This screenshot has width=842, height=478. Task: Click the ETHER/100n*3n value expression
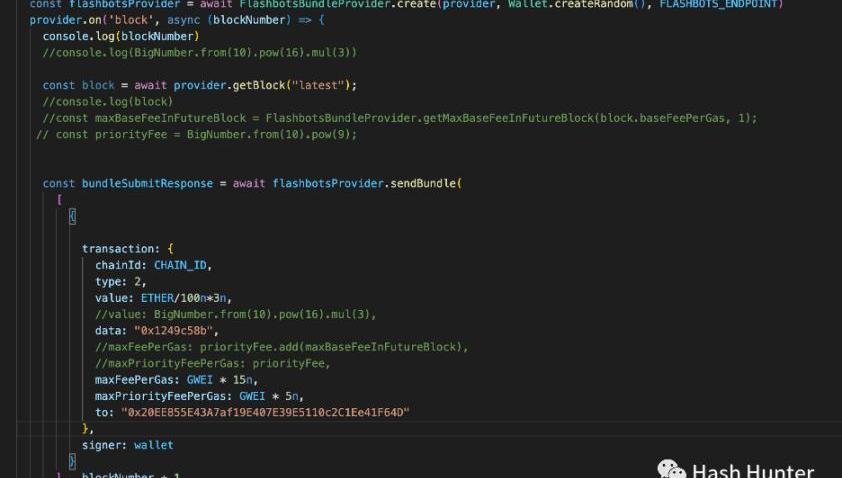(x=185, y=298)
